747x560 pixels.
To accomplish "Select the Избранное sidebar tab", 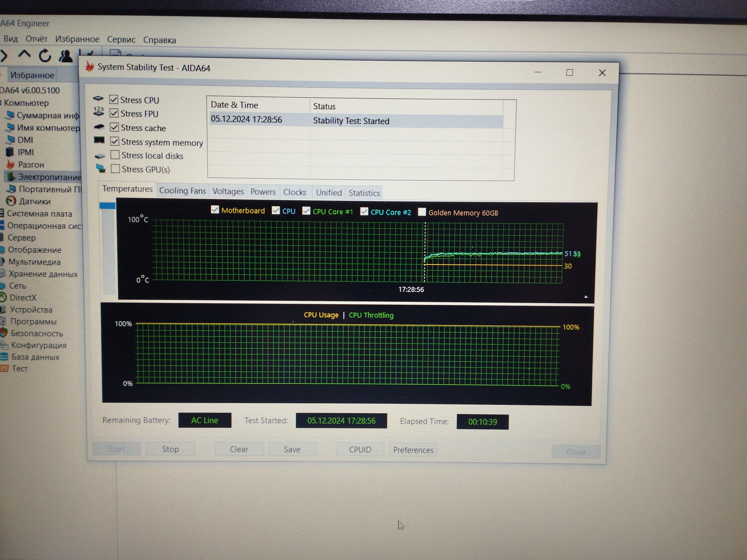I will coord(32,75).
